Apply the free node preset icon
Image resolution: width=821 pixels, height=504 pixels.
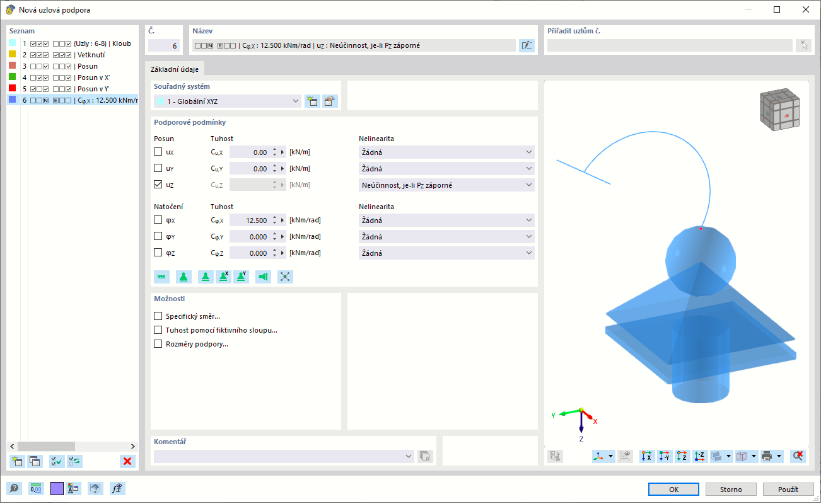point(285,277)
